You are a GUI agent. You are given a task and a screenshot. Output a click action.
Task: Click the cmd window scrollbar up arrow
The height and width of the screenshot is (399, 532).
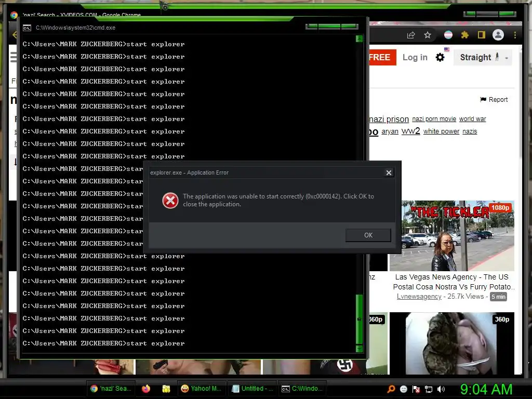tap(360, 38)
